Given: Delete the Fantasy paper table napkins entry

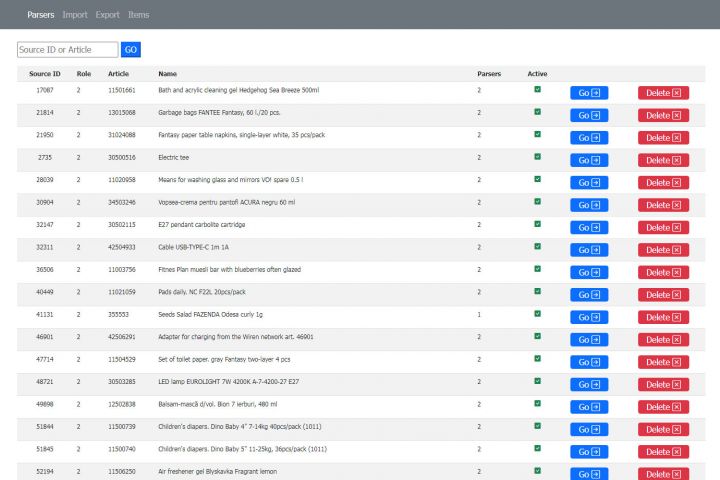Looking at the screenshot, I should coord(663,138).
